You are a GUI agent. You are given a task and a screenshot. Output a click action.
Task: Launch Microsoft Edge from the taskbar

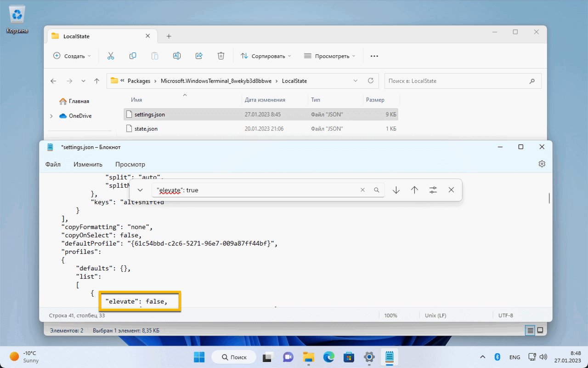328,357
